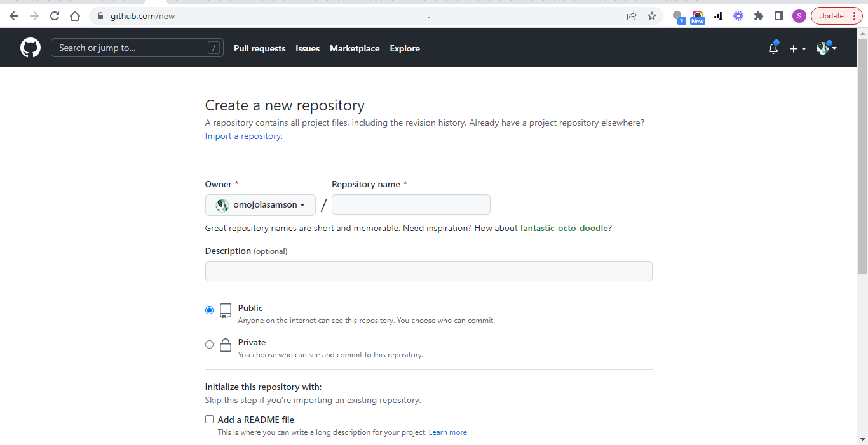This screenshot has width=868, height=445.
Task: Open the Marketplace page
Action: 355,48
